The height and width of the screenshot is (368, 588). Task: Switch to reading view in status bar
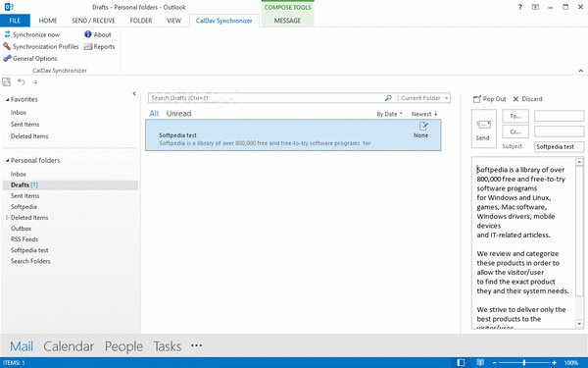pos(480,362)
